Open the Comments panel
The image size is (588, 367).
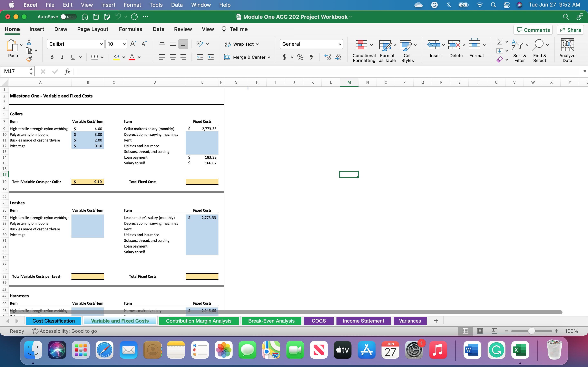tap(533, 30)
